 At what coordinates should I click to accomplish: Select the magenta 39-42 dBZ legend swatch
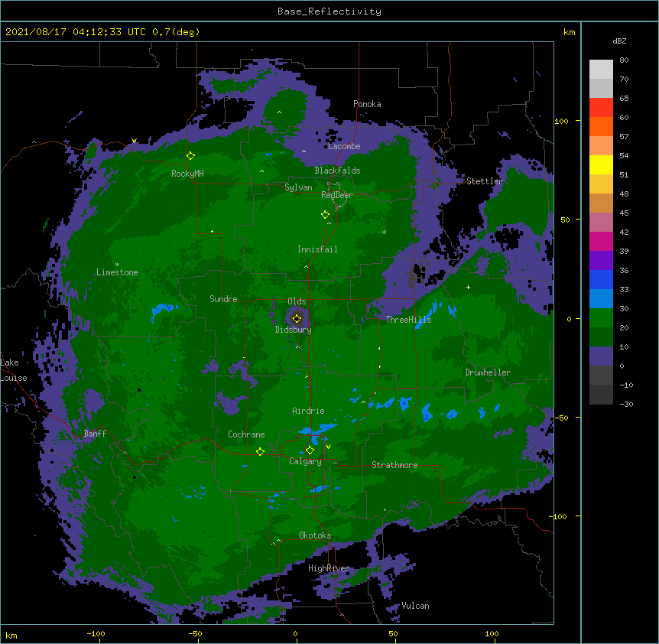click(601, 242)
